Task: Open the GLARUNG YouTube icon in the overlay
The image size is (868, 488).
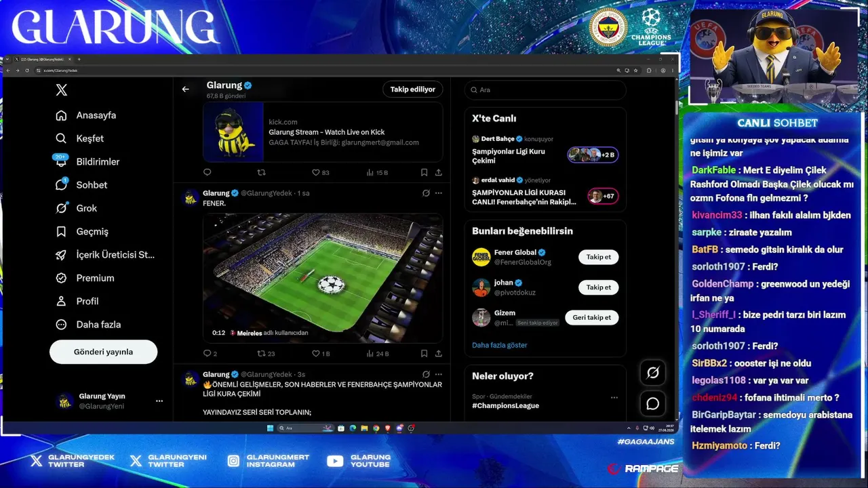Action: [335, 461]
